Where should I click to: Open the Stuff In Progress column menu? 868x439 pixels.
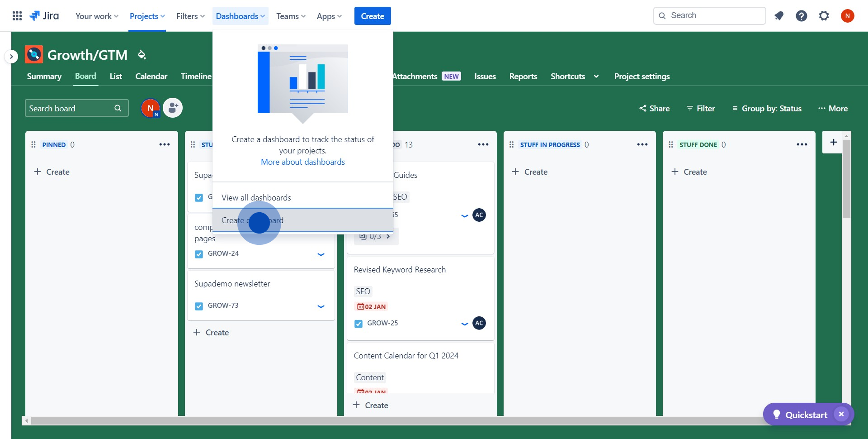click(x=642, y=144)
